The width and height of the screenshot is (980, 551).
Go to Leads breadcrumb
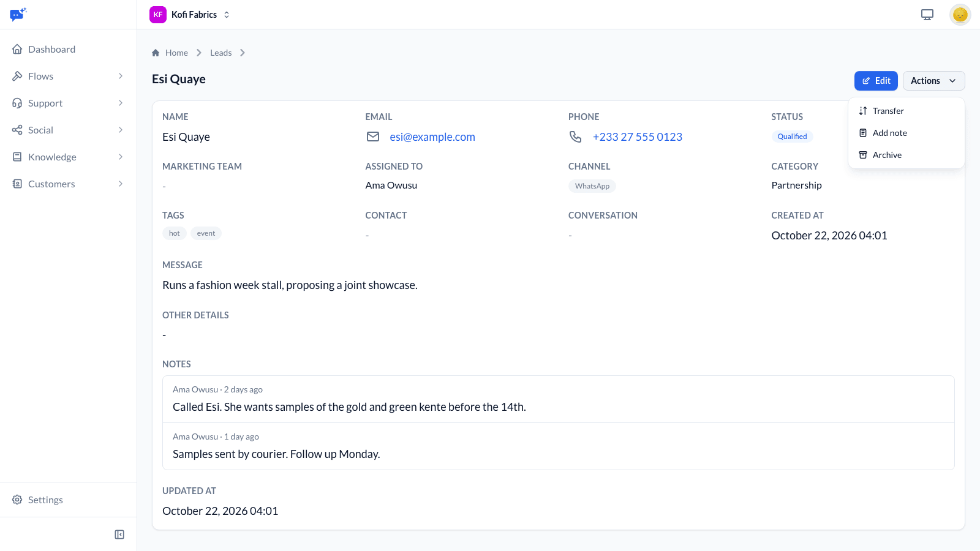click(221, 53)
